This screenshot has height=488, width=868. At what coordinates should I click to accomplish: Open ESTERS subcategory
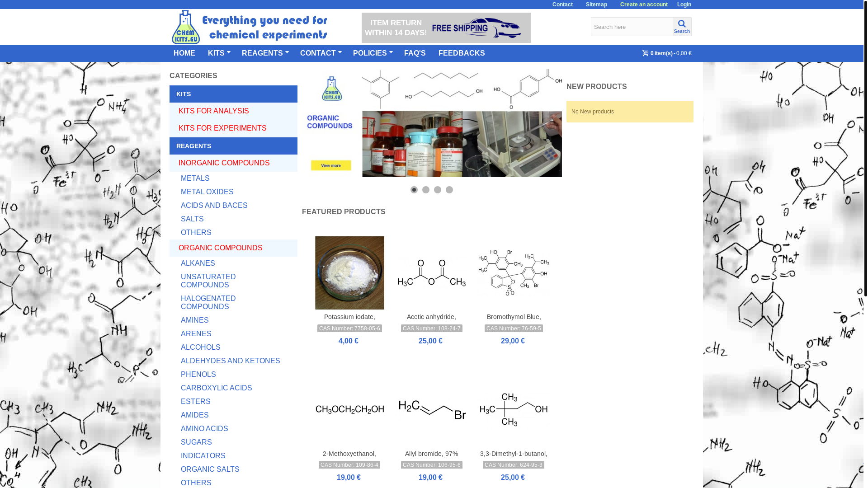[x=196, y=402]
